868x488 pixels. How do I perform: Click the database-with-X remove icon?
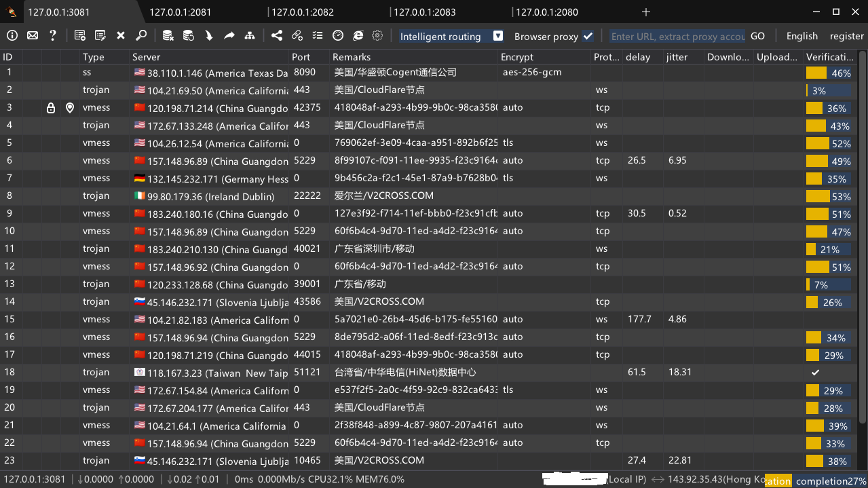(x=168, y=36)
